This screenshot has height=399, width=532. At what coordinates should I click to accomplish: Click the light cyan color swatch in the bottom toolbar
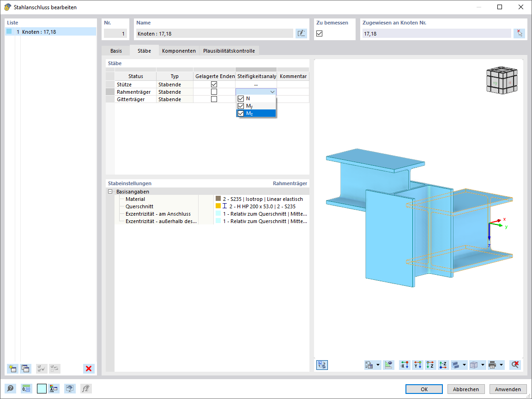coord(42,389)
